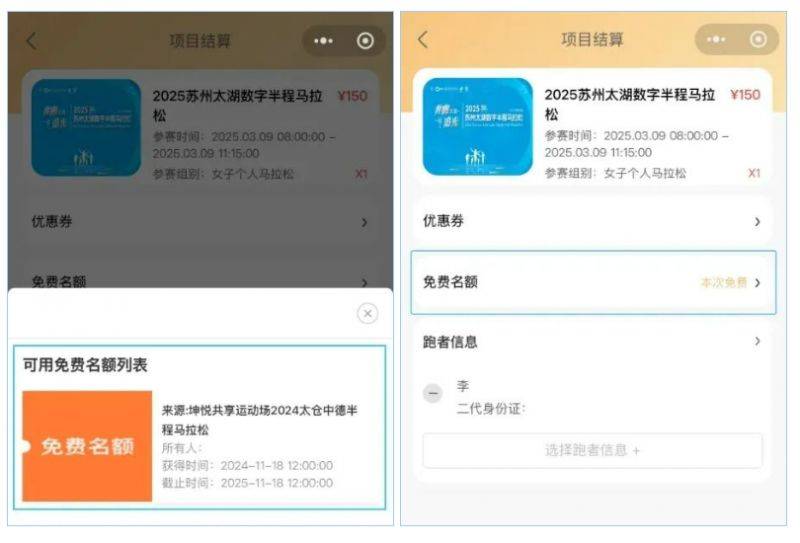Remove runner 李 with minus icon
Screen dimensions: 800x543
tap(433, 393)
